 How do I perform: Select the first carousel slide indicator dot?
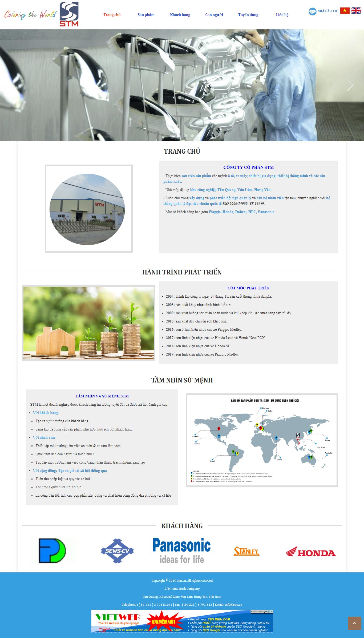(x=172, y=135)
